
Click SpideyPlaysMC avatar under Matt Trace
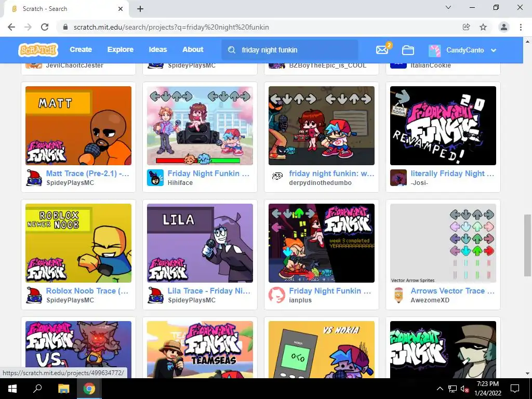coord(34,178)
